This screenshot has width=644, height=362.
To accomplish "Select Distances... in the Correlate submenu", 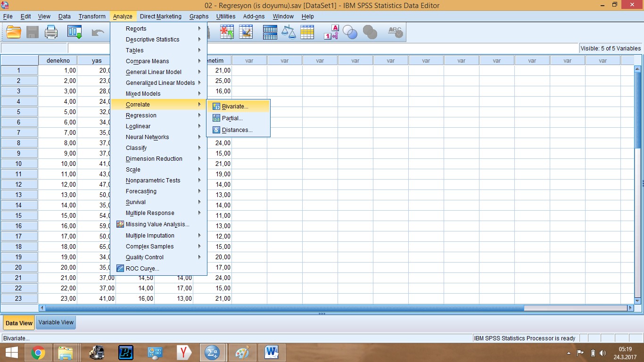I will coord(238,130).
